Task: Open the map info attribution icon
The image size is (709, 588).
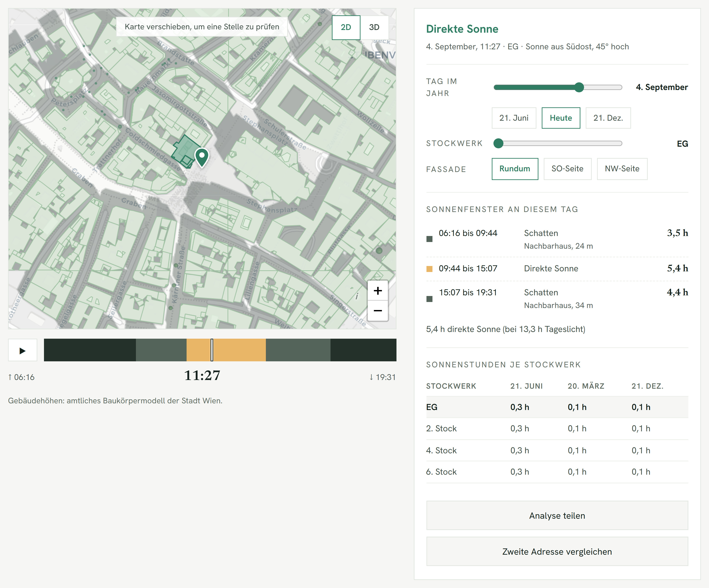Action: tap(357, 296)
